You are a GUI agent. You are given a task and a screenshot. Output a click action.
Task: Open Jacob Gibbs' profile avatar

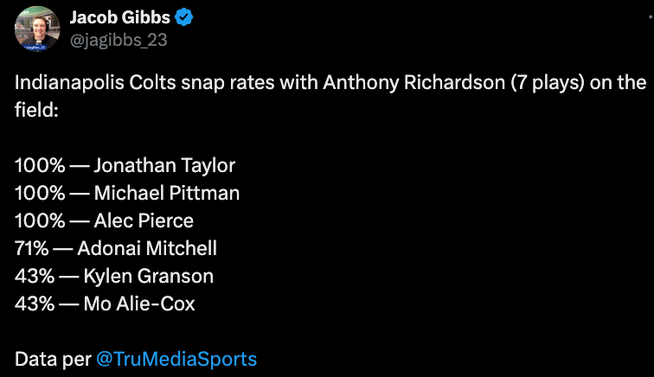pyautogui.click(x=37, y=29)
